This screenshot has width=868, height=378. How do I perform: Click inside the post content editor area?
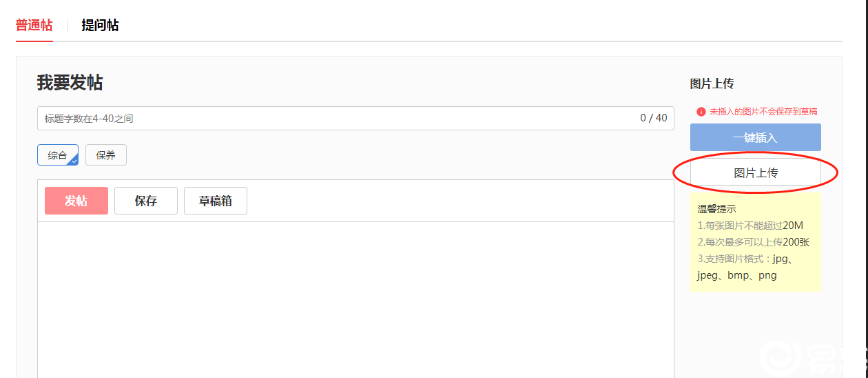[x=355, y=300]
